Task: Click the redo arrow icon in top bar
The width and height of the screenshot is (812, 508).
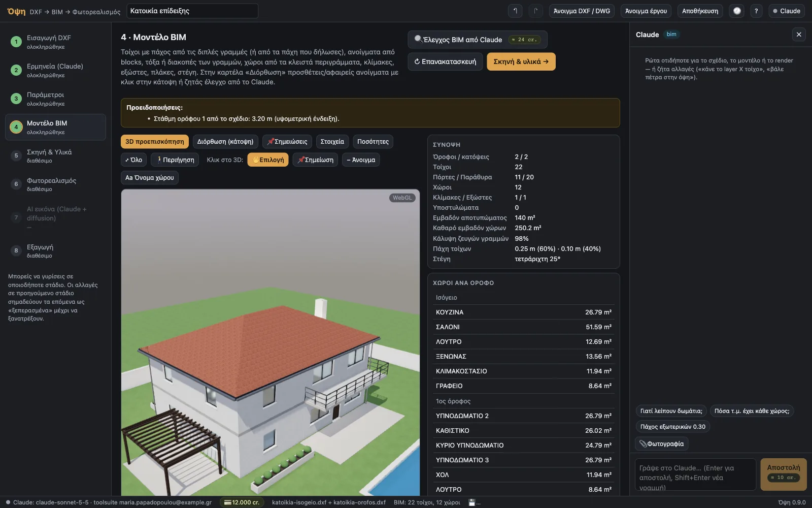Action: pos(535,11)
